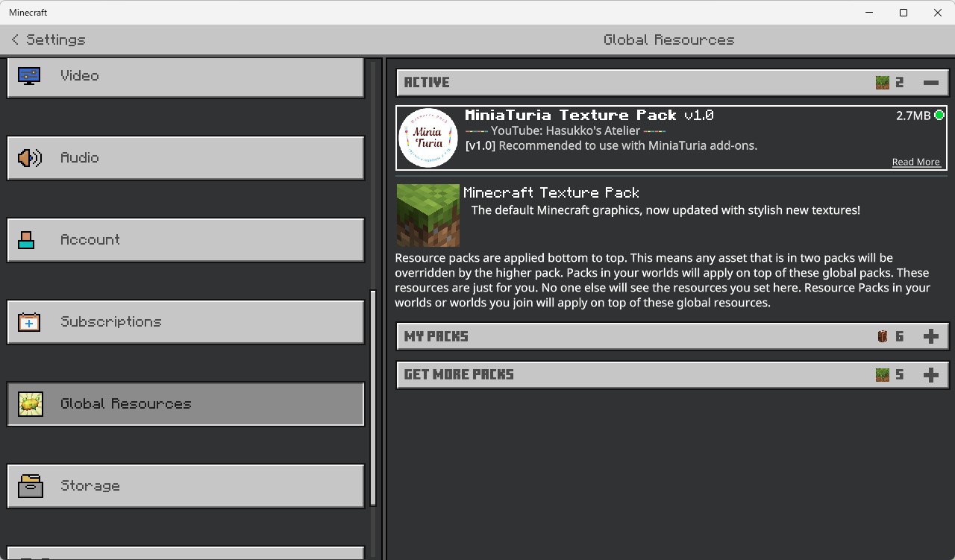This screenshot has height=560, width=955.
Task: Open the Read More link
Action: pyautogui.click(x=915, y=162)
